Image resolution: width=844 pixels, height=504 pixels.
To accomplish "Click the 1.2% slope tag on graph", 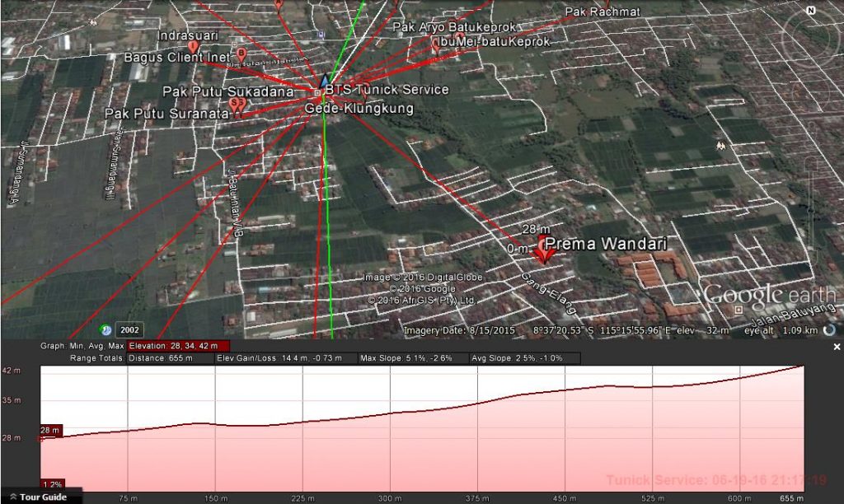I will pyautogui.click(x=52, y=484).
